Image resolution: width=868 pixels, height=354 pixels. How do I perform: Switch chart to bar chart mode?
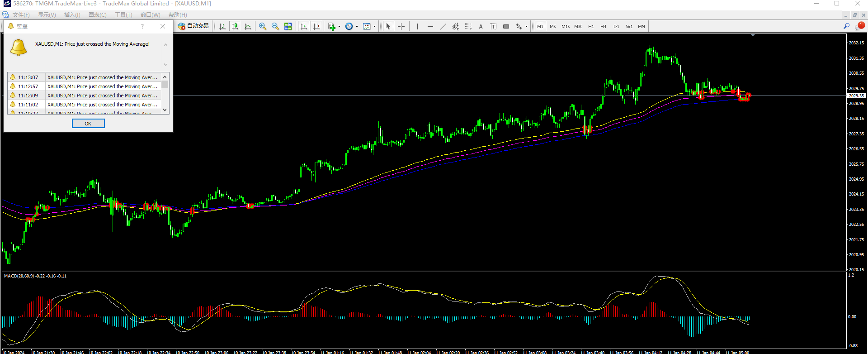tap(222, 26)
